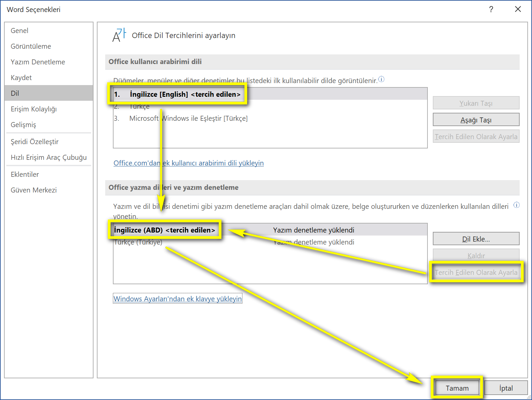
Task: Click info icon next to display language description
Action: click(381, 79)
